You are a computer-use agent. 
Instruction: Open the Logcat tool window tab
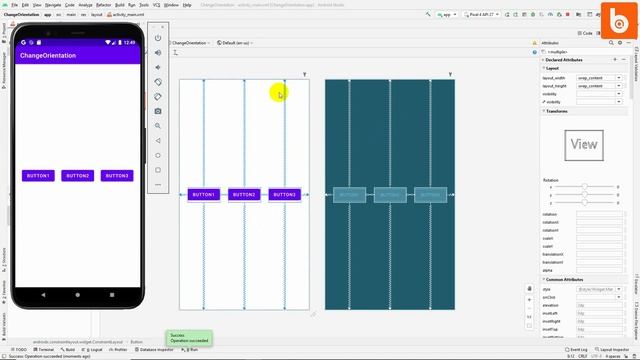coord(92,349)
